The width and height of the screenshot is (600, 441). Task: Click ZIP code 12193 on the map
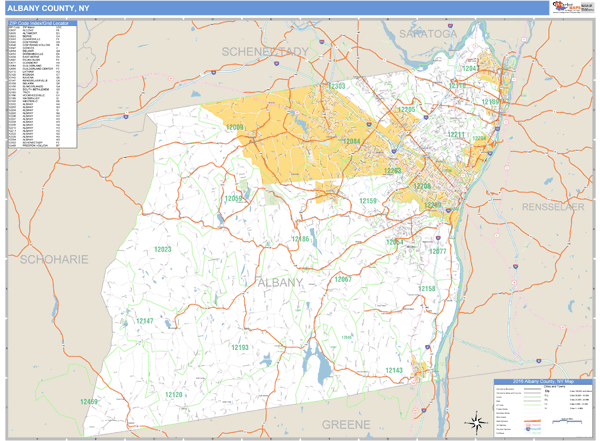point(240,347)
